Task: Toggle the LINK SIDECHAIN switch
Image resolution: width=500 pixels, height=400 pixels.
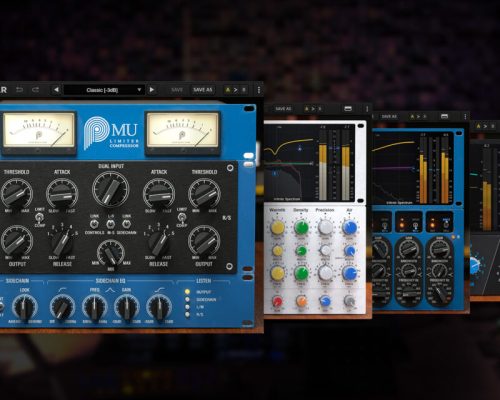Action: click(126, 224)
